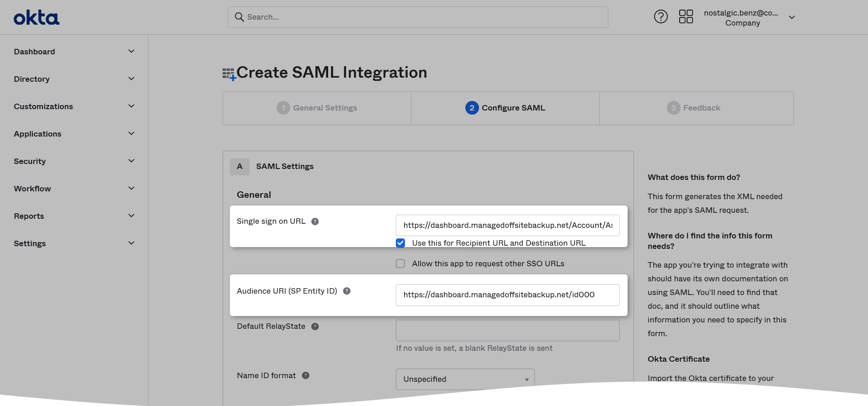Click the 'Name ID format' label
This screenshot has width=868, height=406.
266,375
